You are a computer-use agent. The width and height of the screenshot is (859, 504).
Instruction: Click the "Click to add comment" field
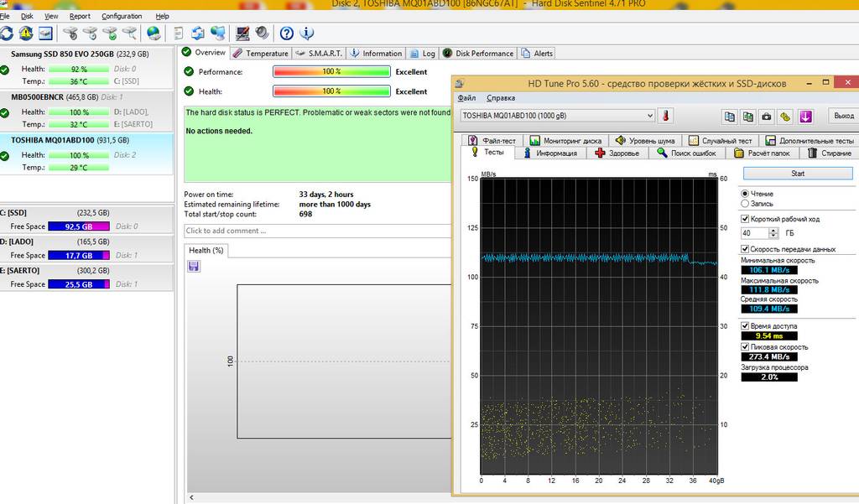click(318, 231)
